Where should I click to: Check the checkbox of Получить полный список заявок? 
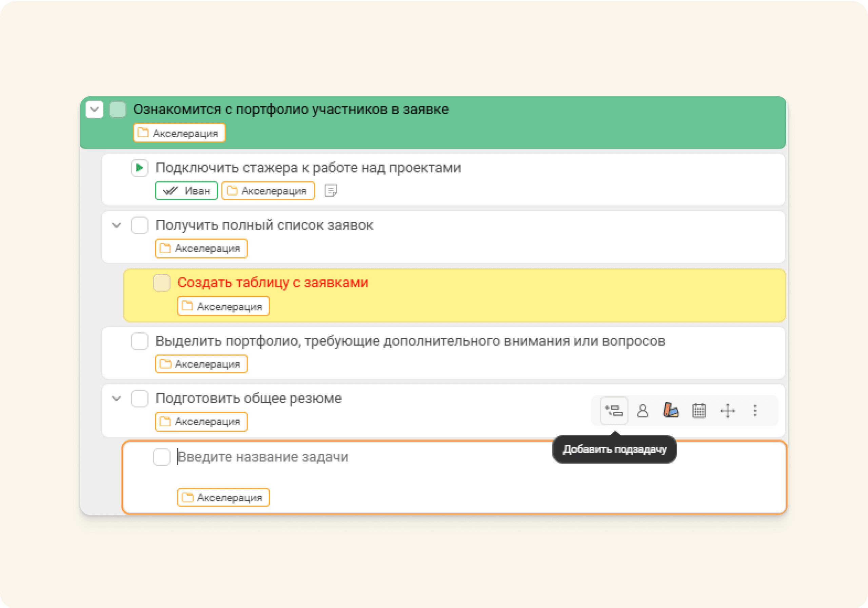click(139, 225)
